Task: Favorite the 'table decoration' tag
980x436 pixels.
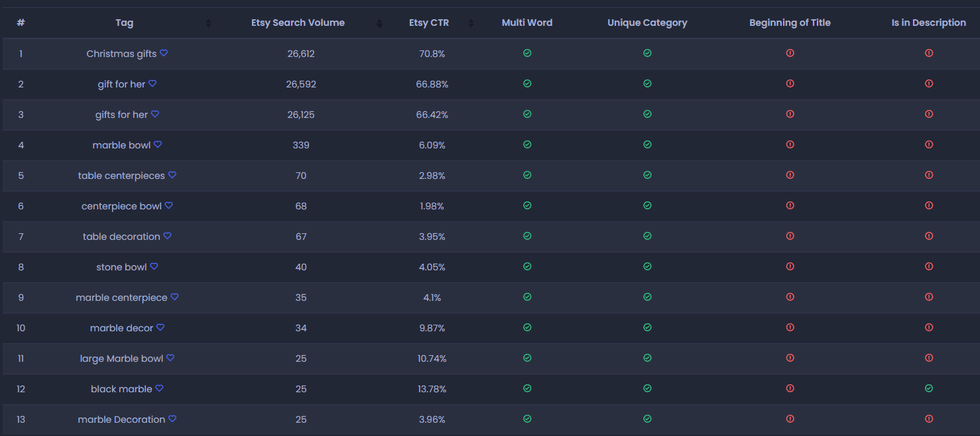Action: (x=168, y=236)
